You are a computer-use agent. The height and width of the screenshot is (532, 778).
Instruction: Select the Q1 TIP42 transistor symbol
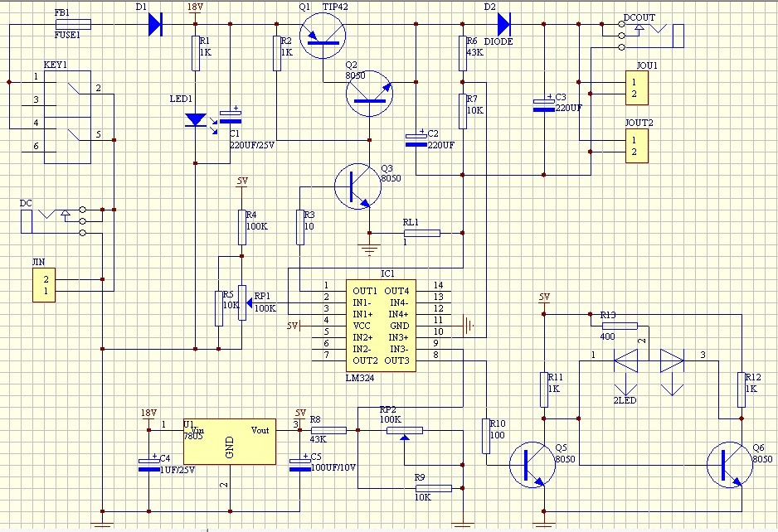(x=323, y=35)
